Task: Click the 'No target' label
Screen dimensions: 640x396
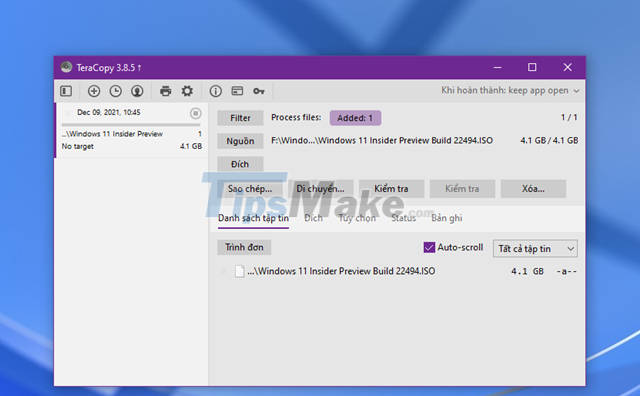Action: [x=78, y=146]
